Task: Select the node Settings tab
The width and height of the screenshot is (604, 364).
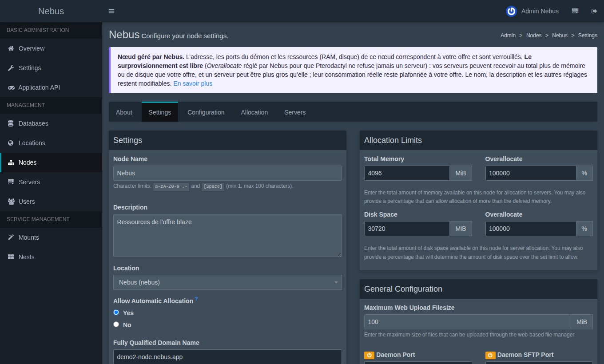Action: click(160, 112)
